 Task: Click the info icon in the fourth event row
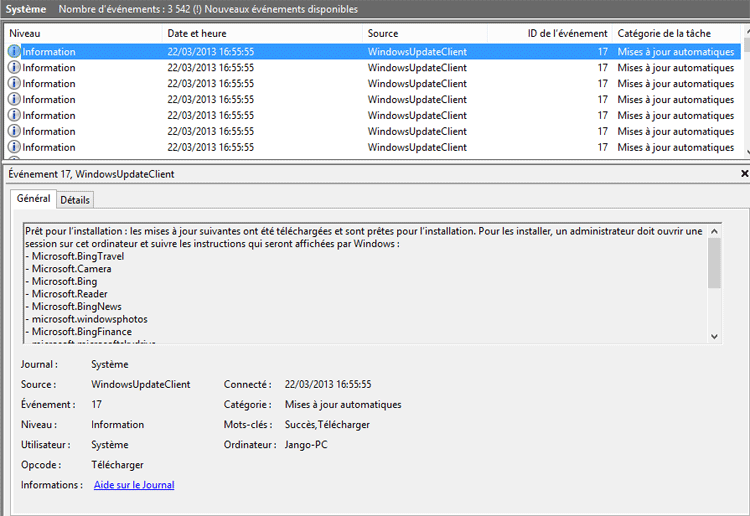pyautogui.click(x=14, y=100)
